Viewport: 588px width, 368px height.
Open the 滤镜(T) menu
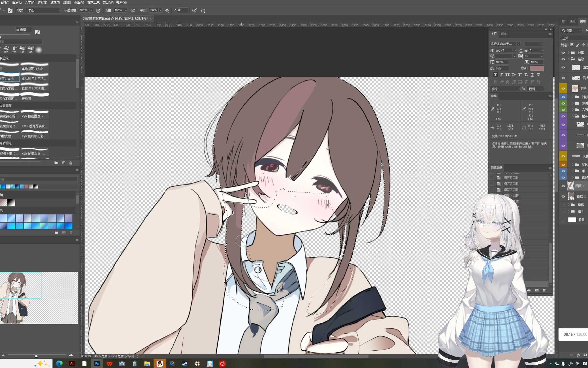click(55, 2)
